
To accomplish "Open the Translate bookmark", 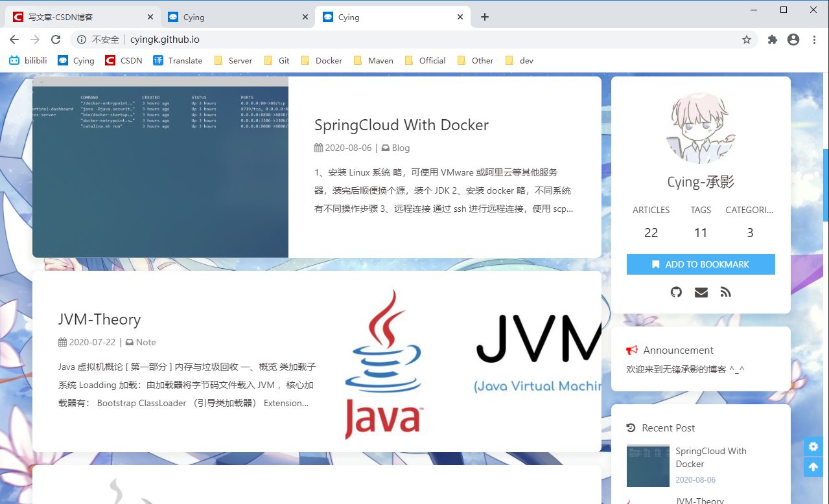I will (178, 60).
